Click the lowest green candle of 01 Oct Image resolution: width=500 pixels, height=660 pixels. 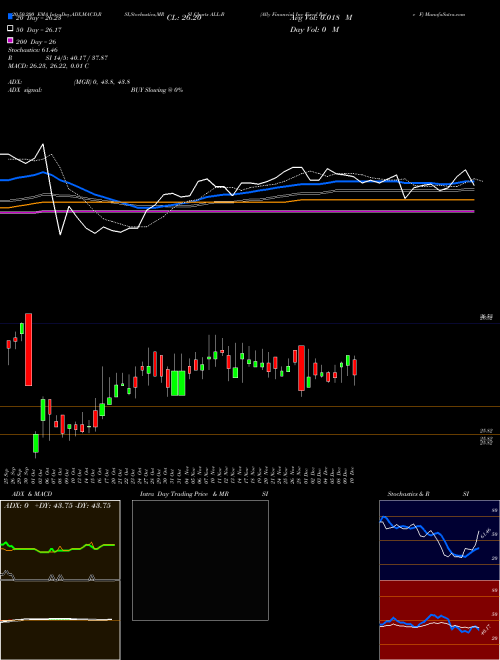tap(36, 443)
